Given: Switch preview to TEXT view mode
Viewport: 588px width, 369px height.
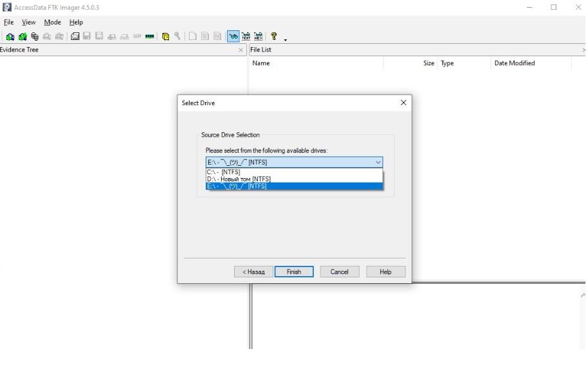Looking at the screenshot, I should click(246, 36).
